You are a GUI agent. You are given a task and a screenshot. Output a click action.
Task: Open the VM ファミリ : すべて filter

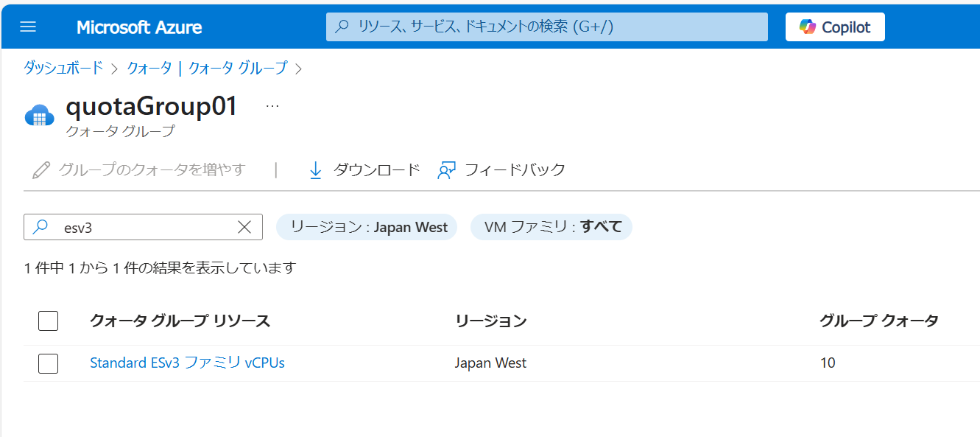[551, 227]
